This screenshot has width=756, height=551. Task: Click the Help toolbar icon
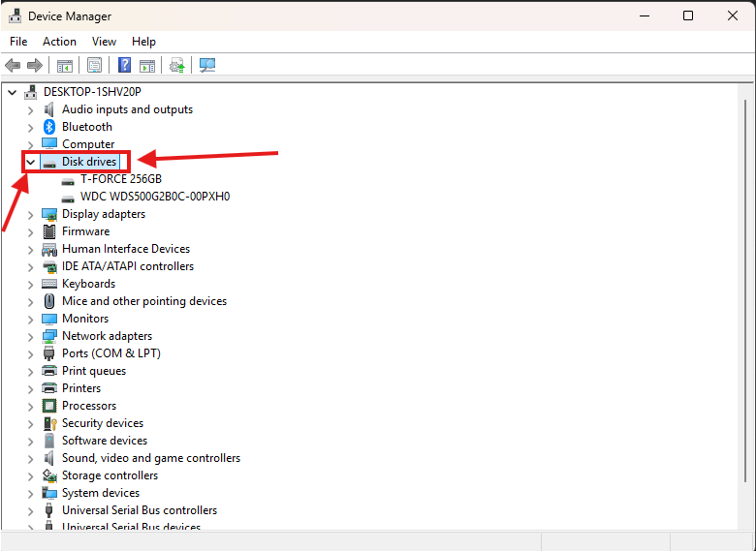coord(124,66)
